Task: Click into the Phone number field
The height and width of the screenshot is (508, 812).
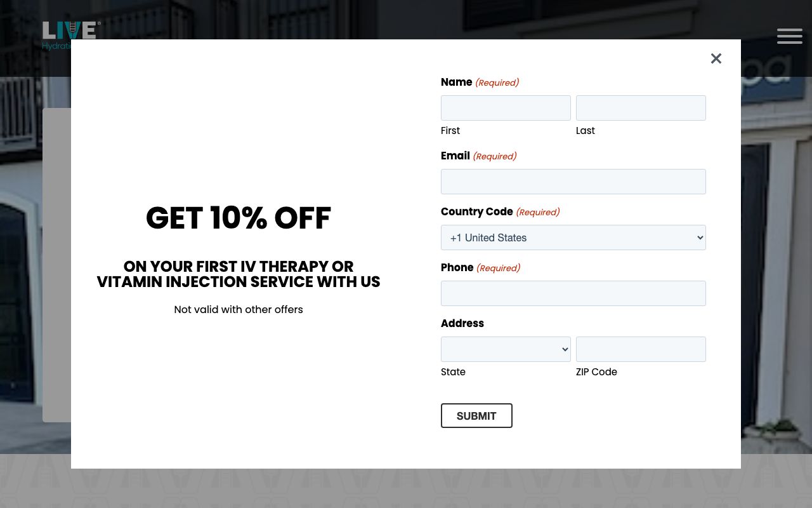Action: point(573,293)
